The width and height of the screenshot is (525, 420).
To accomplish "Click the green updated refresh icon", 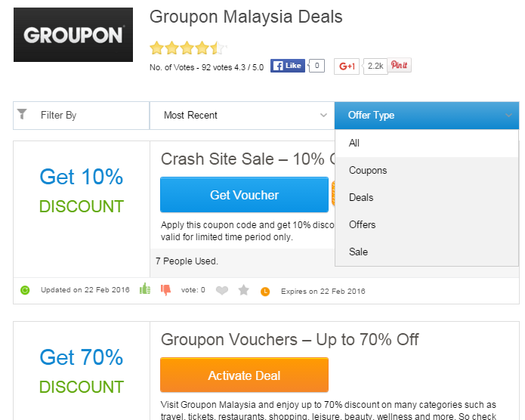I will coord(25,290).
